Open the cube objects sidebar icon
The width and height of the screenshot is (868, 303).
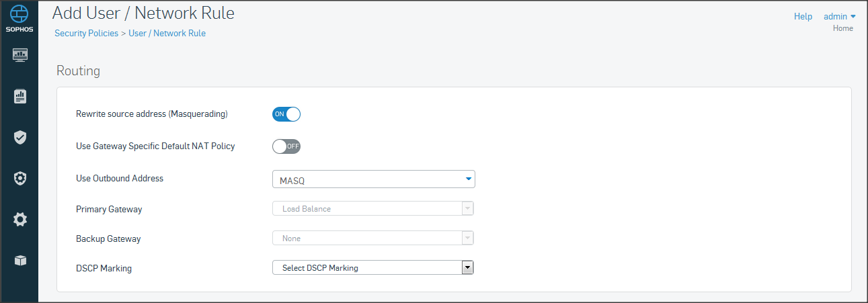20,261
